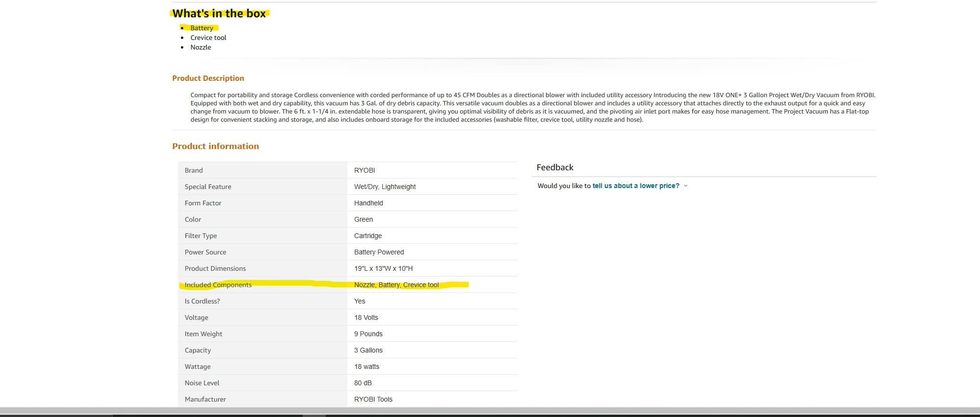The image size is (980, 417).
Task: Select the "Yes" value for Is Cordless
Action: [x=359, y=301]
